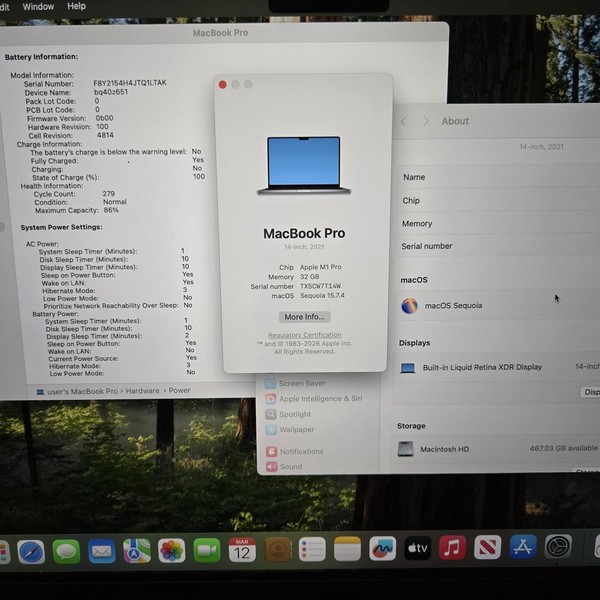Click Hardware in the path bar
This screenshot has height=600, width=600.
tap(142, 391)
